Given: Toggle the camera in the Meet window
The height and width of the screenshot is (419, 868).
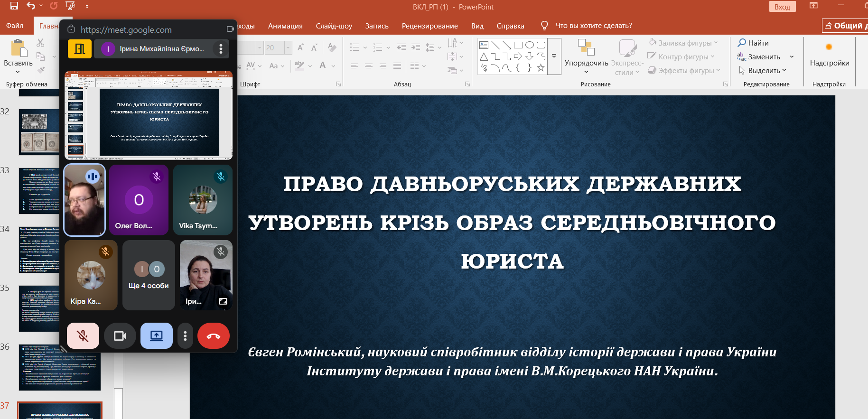Looking at the screenshot, I should (x=120, y=336).
